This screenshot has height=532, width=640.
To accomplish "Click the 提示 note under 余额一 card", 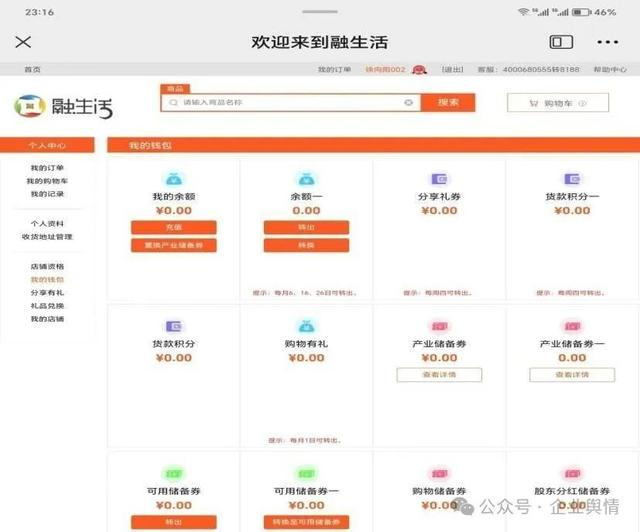I will tap(305, 293).
